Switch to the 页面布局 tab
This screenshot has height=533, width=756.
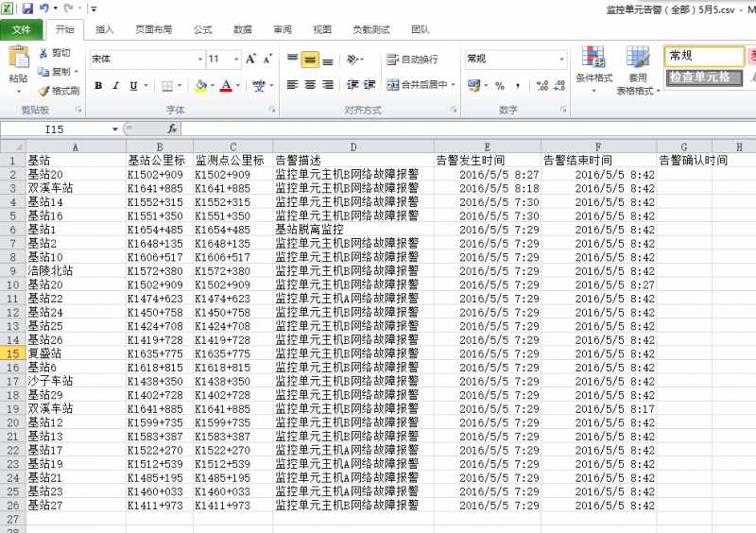pos(153,30)
